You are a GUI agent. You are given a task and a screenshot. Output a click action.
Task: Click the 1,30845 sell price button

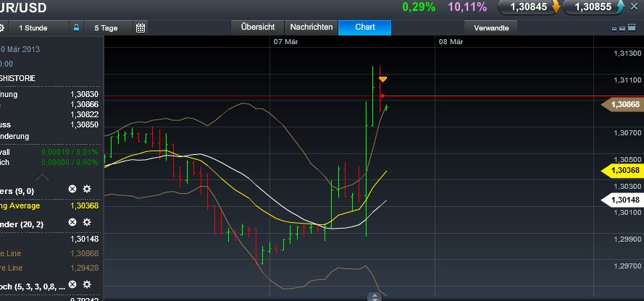point(529,7)
